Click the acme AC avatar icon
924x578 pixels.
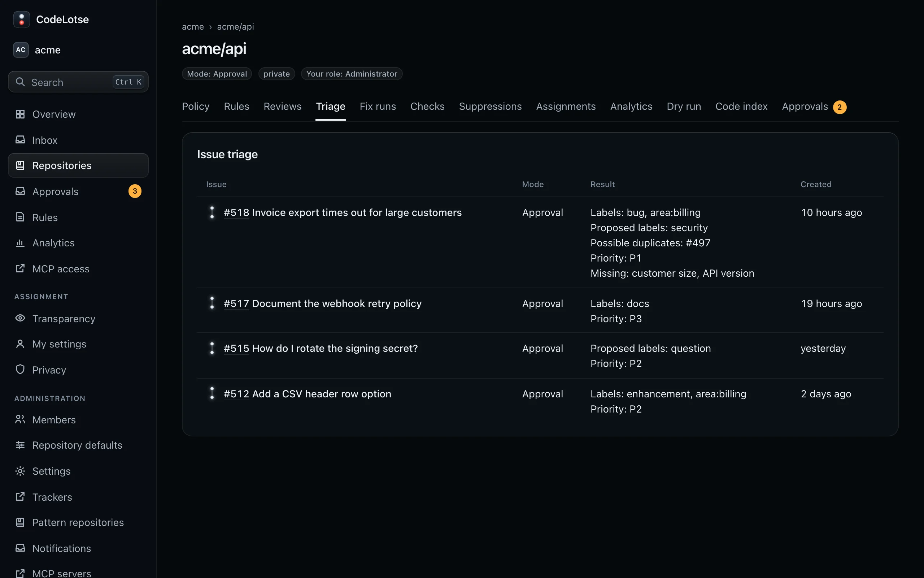click(x=21, y=50)
